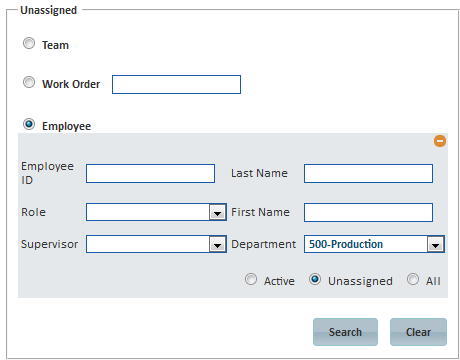Choose the Unassigned status radio option
Image resolution: width=460 pixels, height=360 pixels.
[x=315, y=279]
